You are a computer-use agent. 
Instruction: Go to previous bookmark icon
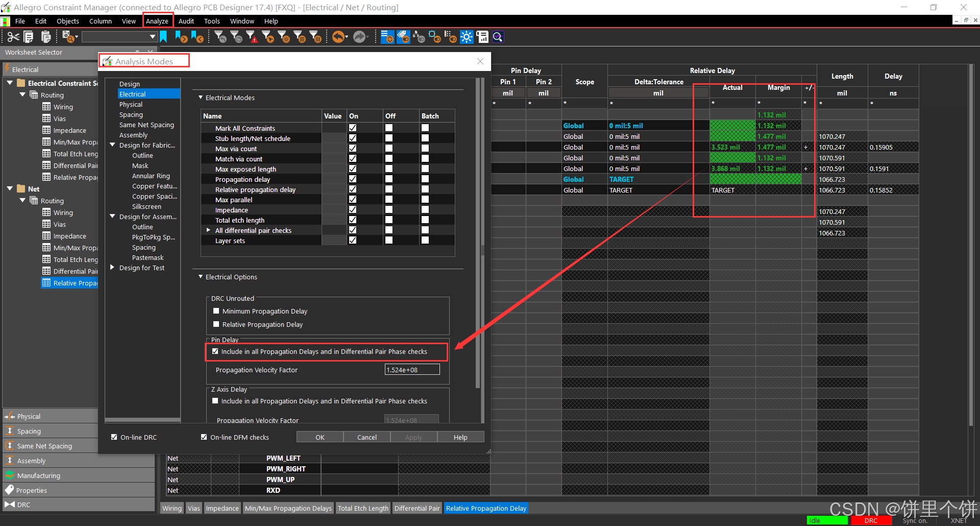[197, 37]
